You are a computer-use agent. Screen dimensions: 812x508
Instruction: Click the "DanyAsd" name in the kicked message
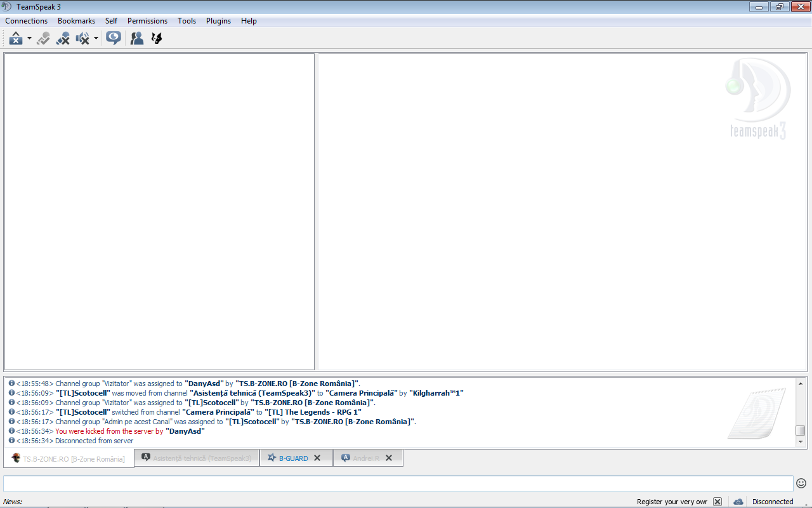(x=185, y=431)
